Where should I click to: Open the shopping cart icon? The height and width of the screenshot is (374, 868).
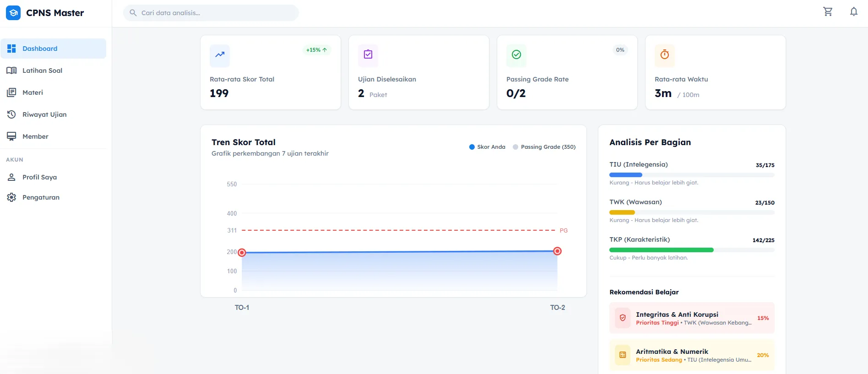pyautogui.click(x=828, y=11)
